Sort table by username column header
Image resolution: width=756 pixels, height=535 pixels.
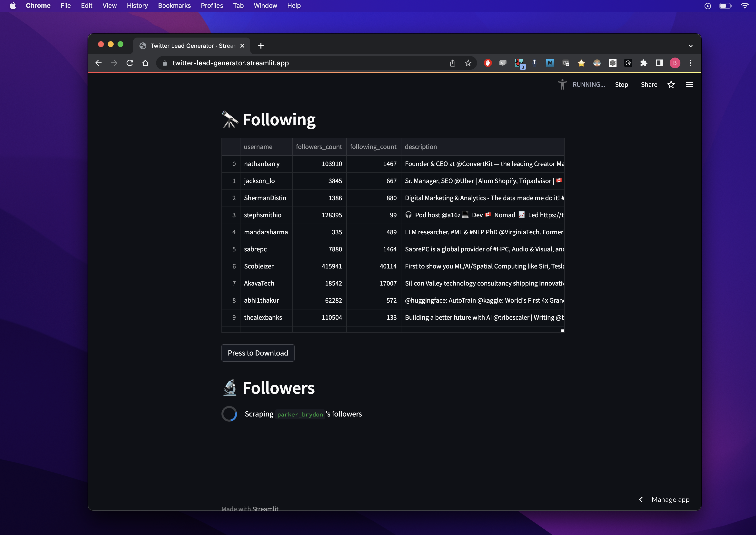point(266,147)
